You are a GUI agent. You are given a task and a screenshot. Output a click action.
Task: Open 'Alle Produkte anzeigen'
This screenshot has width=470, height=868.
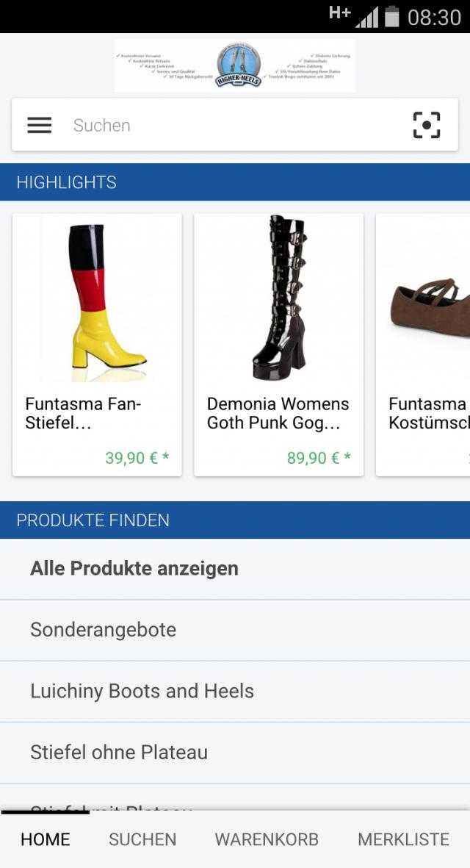coord(133,567)
